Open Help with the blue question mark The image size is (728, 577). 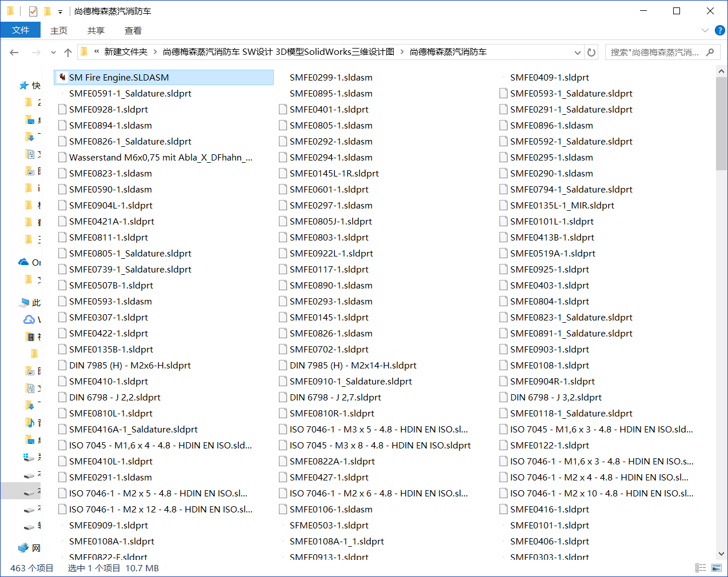pos(720,30)
